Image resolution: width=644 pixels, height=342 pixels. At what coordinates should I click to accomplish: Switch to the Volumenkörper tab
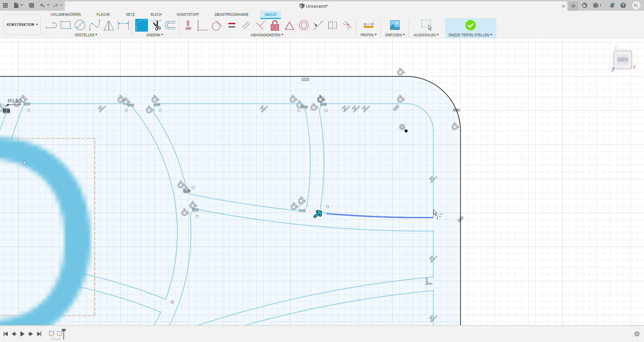click(65, 14)
